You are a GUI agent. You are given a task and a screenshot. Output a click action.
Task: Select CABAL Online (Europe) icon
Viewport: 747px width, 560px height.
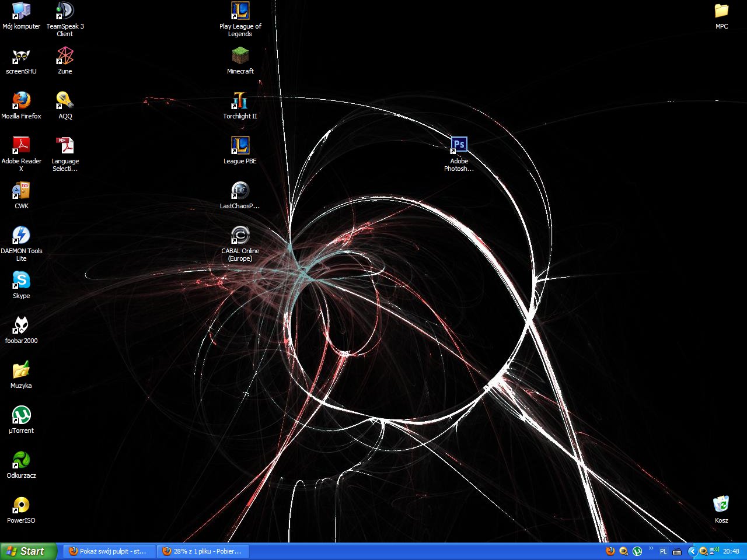point(240,244)
